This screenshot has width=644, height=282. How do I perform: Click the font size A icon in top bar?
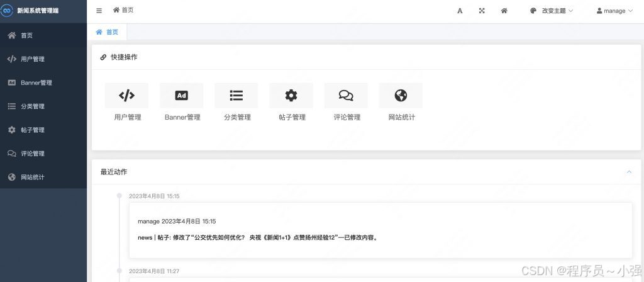(x=460, y=11)
